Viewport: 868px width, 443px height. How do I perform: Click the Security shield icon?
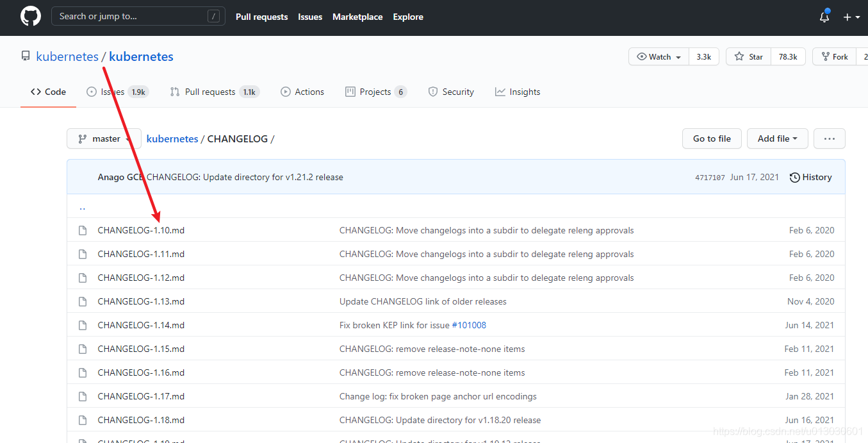tap(432, 92)
